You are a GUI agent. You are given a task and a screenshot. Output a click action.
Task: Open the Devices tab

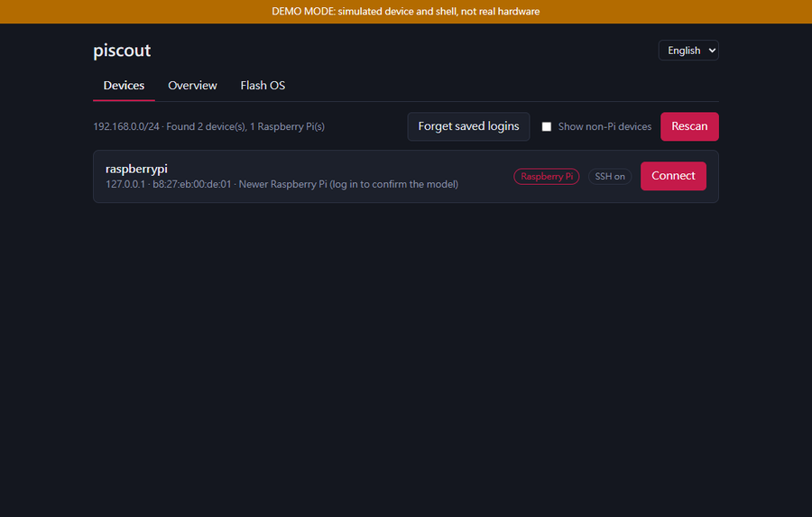(x=124, y=86)
